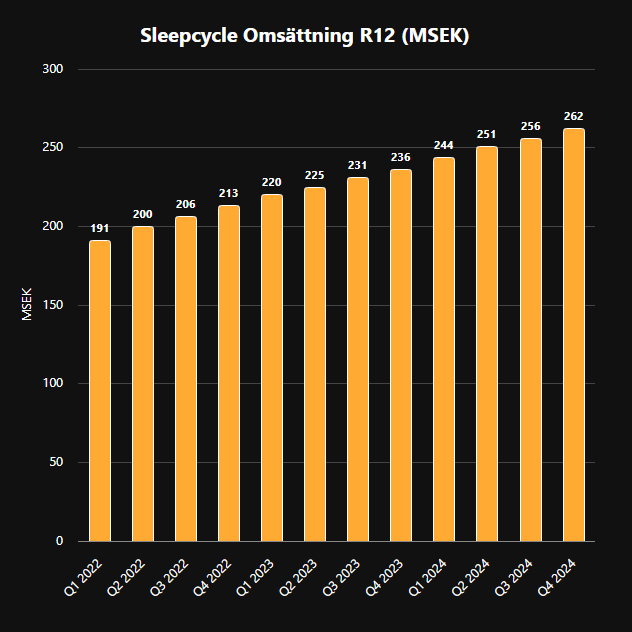Select the Q3 2022 bar
Viewport: 632px width, 632px height.
coord(186,379)
